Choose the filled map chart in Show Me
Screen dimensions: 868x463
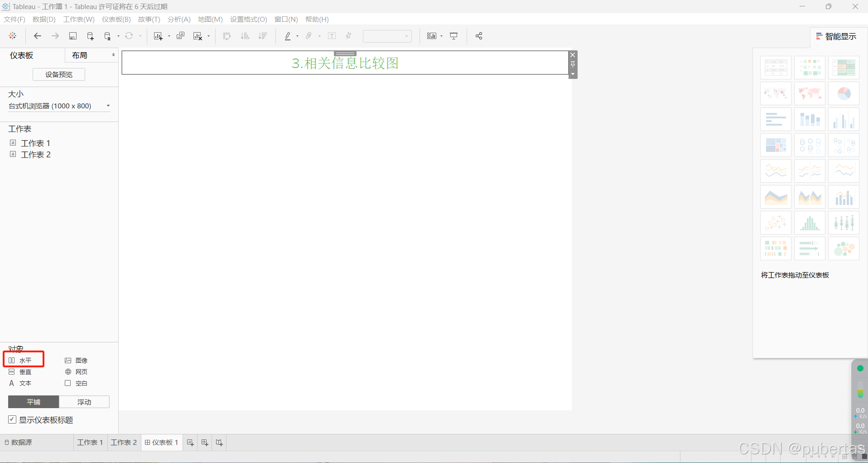click(x=810, y=93)
